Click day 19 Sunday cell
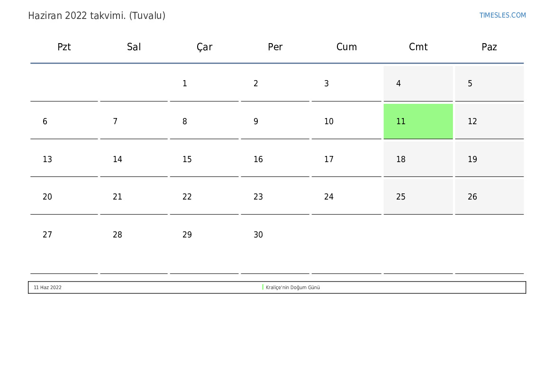The width and height of the screenshot is (554, 392). pos(472,159)
